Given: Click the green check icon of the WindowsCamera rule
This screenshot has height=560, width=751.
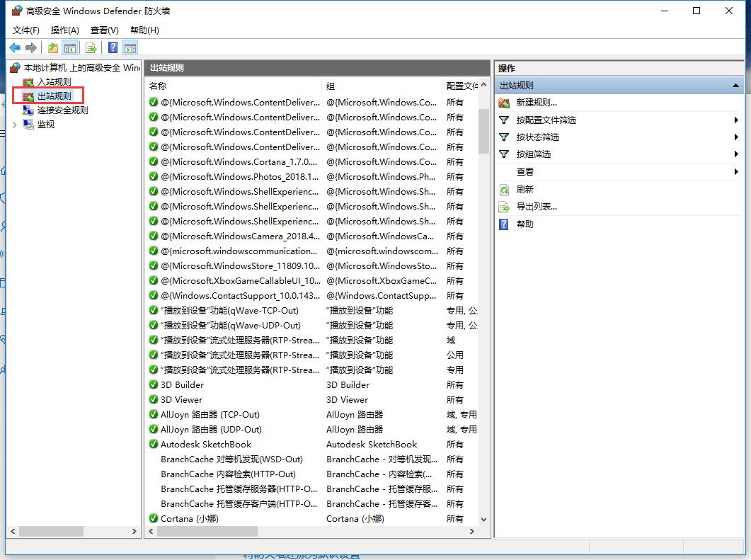Looking at the screenshot, I should tap(154, 236).
